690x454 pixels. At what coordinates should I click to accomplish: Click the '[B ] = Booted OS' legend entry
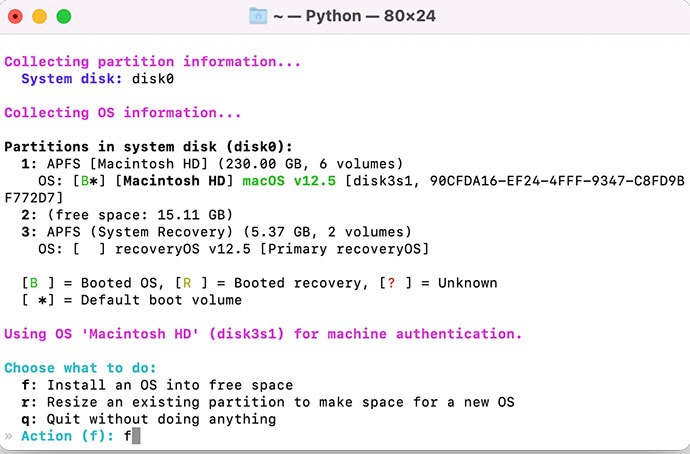(93, 283)
